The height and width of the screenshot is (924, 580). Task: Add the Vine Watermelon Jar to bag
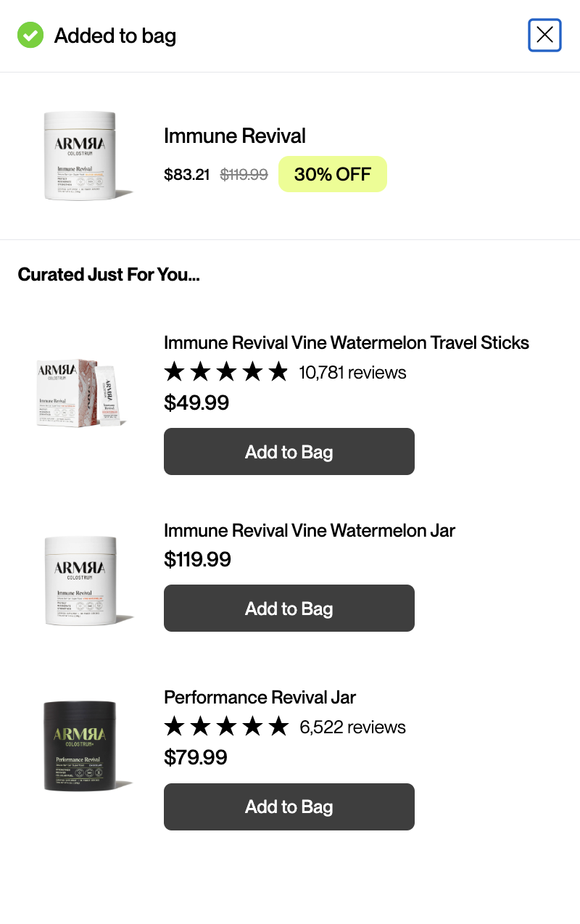click(289, 609)
